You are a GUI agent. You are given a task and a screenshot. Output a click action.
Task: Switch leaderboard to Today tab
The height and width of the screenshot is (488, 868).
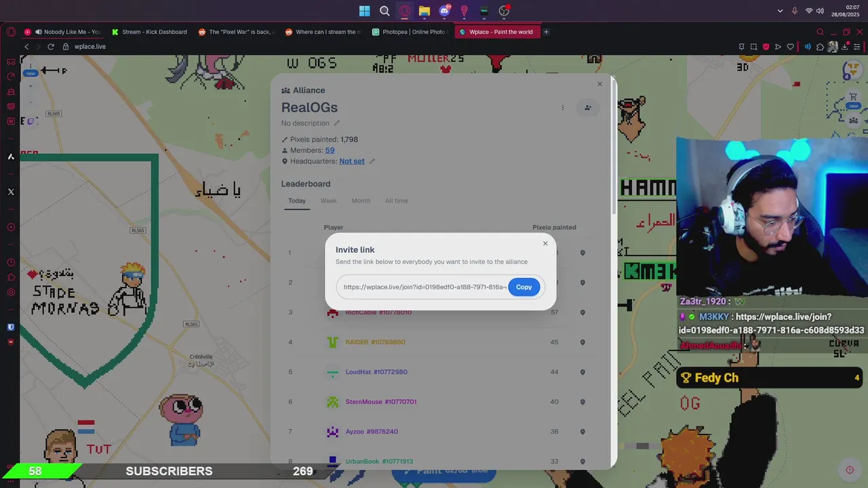pyautogui.click(x=297, y=201)
